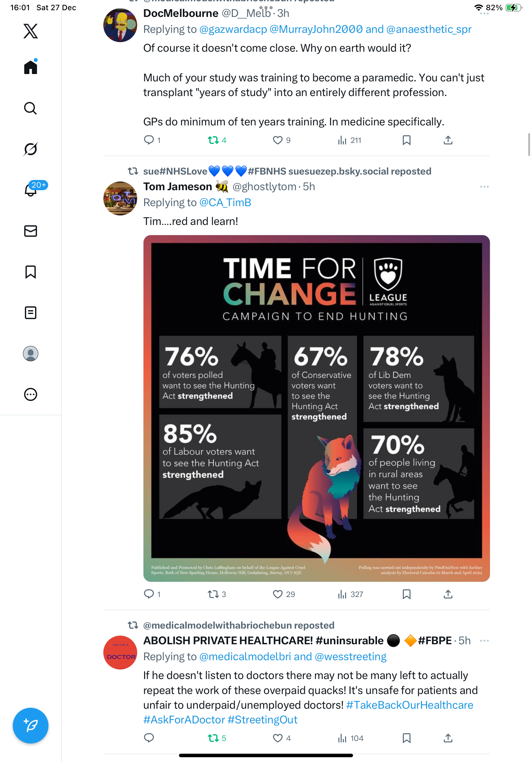Open Notifications with 20+ badge
Screen dimensions: 532x762
point(31,190)
